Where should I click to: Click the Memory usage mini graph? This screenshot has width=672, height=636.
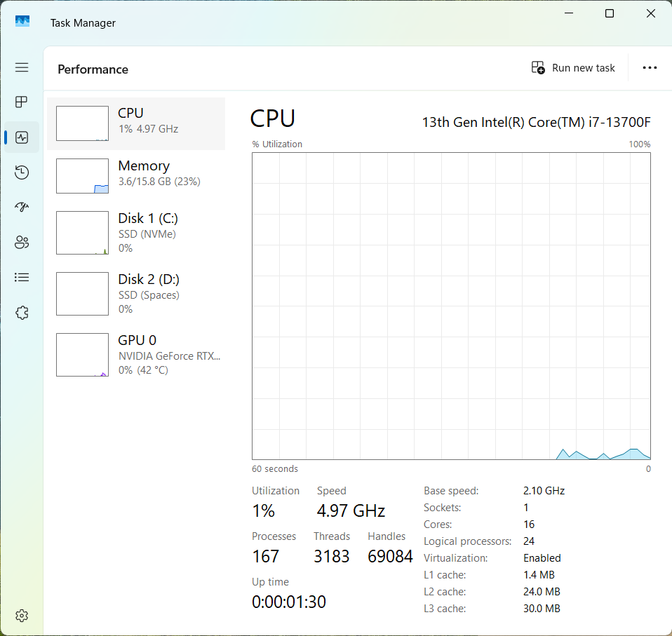coord(82,176)
